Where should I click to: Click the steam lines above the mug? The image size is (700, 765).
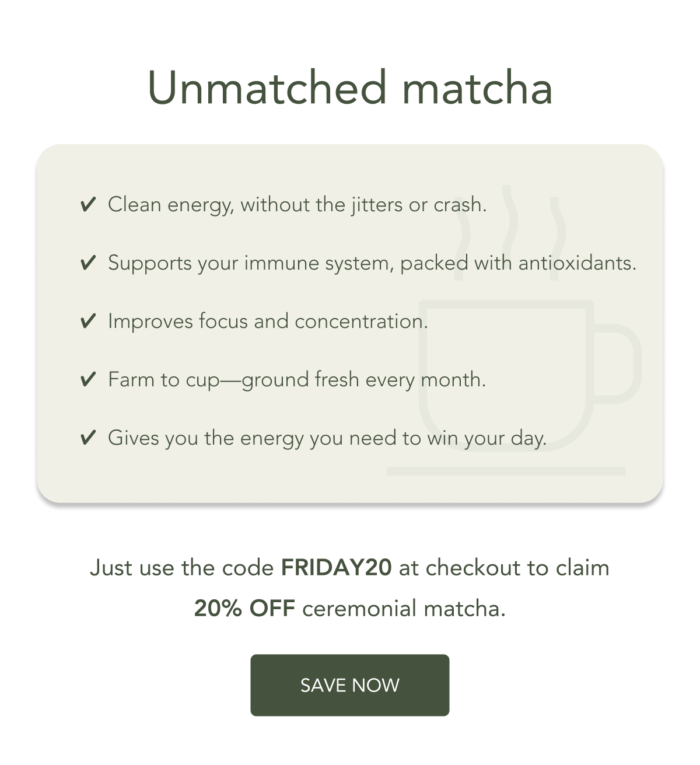(509, 232)
